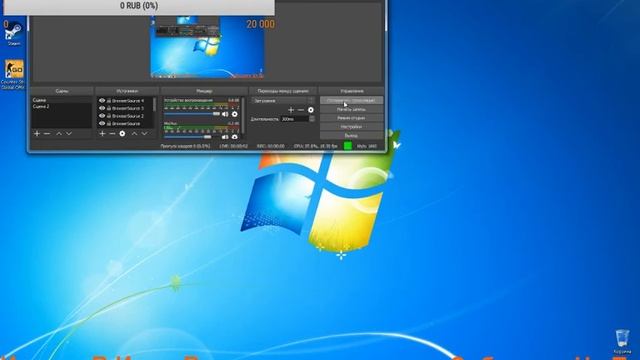Open Настройки button
The height and width of the screenshot is (360, 640).
(x=351, y=127)
